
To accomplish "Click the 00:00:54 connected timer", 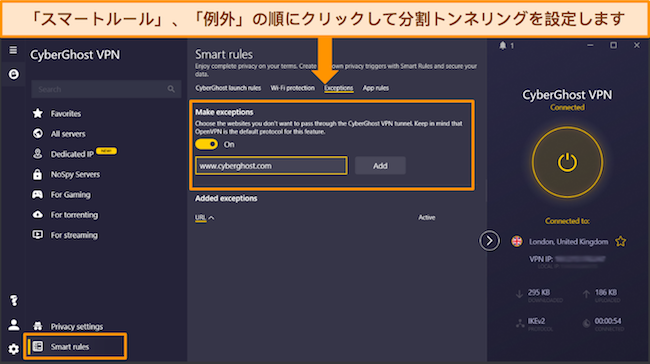I will pos(608,321).
